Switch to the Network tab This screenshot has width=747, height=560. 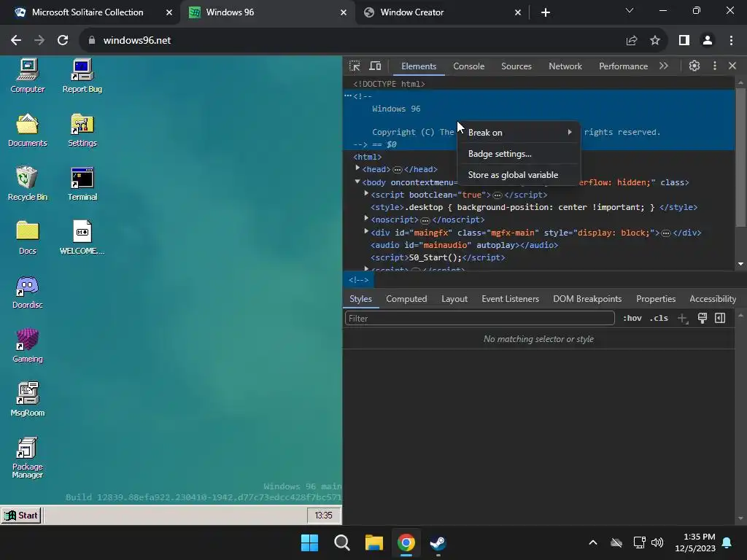pos(565,66)
